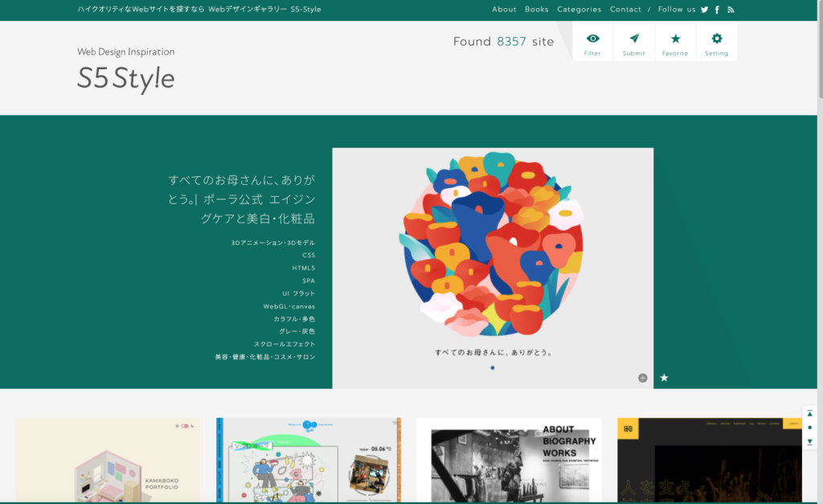The width and height of the screenshot is (823, 504).
Task: Visit S5-Style Twitter via bird icon
Action: click(704, 9)
